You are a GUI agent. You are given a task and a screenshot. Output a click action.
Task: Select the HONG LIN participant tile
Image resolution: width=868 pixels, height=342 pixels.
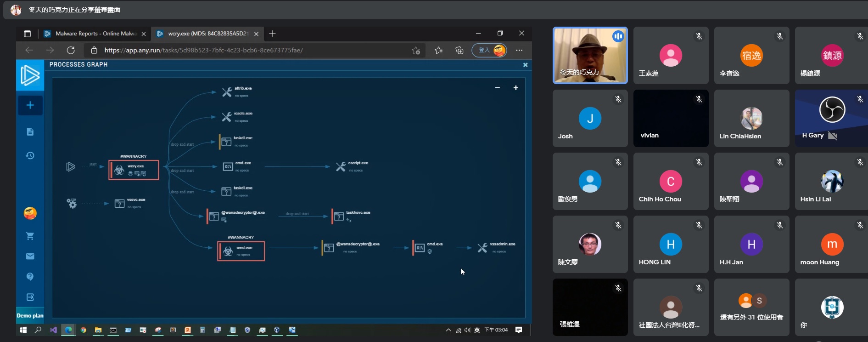point(671,244)
